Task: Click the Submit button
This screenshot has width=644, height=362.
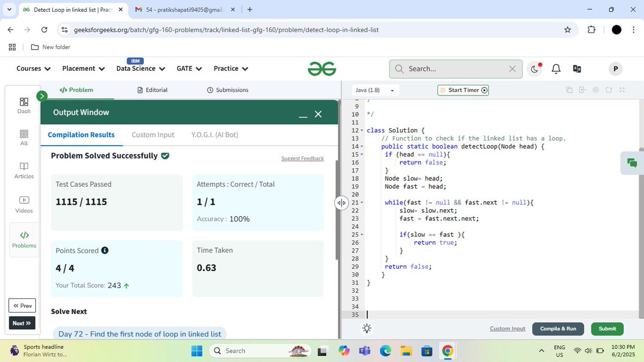Action: 607,329
